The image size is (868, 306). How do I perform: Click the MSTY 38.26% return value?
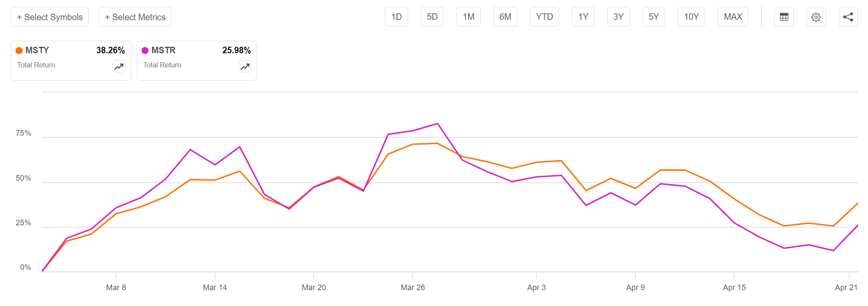point(111,50)
